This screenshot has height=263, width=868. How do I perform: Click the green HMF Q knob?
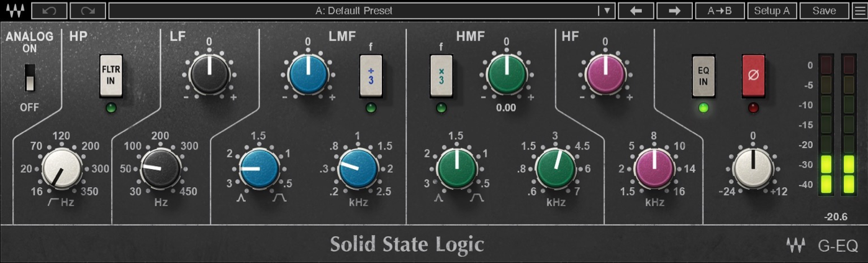pos(457,168)
